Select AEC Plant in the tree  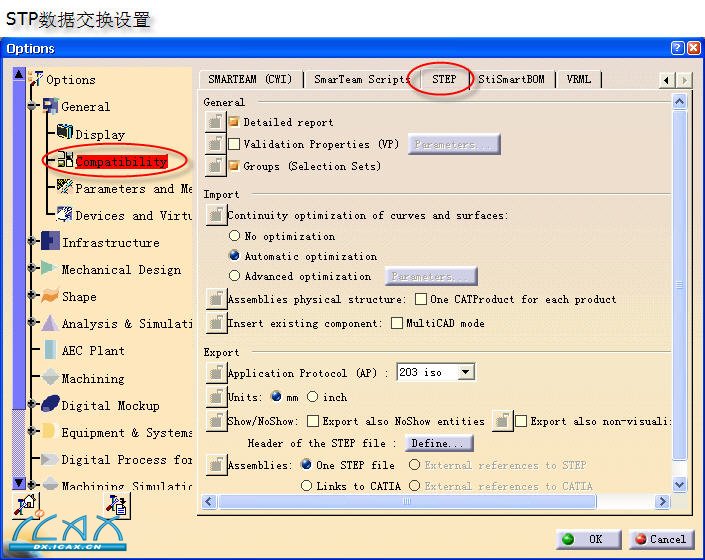tap(93, 350)
